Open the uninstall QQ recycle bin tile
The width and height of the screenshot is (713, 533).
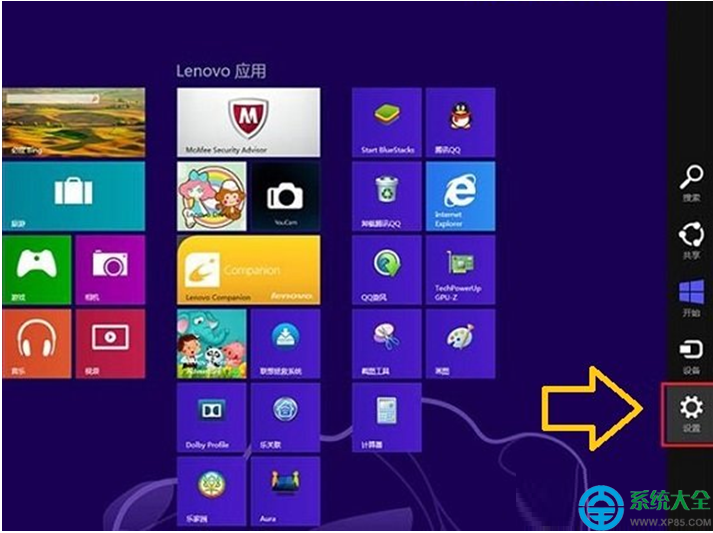pyautogui.click(x=387, y=196)
